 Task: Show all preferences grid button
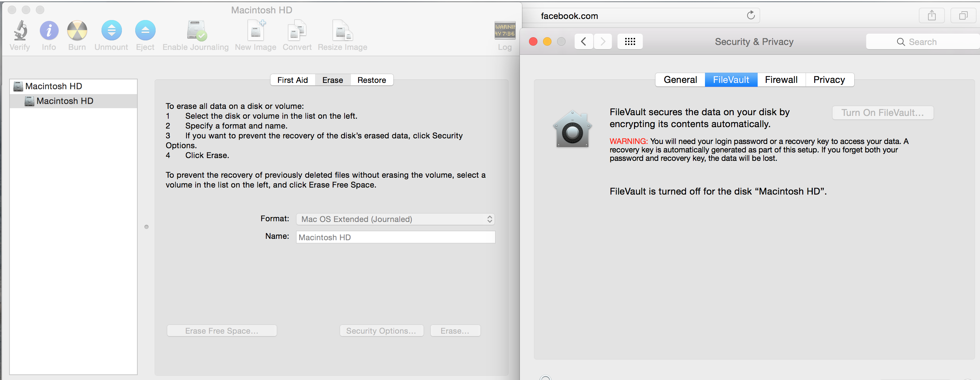tap(630, 41)
